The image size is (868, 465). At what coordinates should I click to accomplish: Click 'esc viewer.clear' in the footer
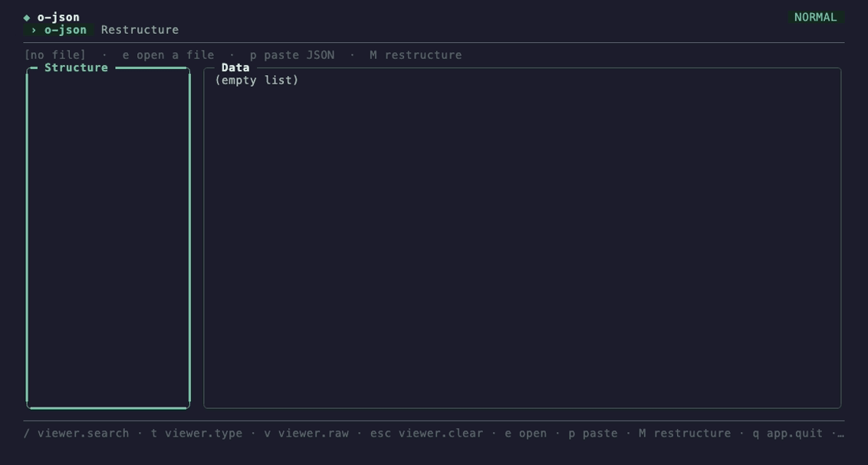coord(426,434)
